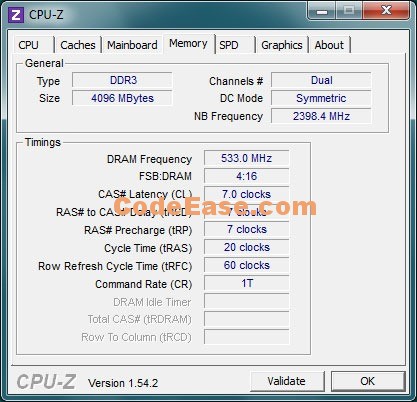
Task: Close the CPU-Z window
Action: (x=386, y=11)
